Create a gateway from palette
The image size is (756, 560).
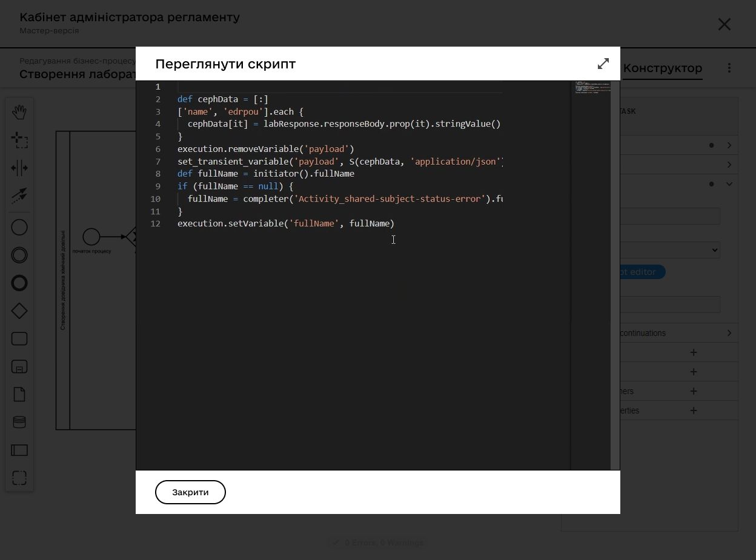click(x=19, y=311)
